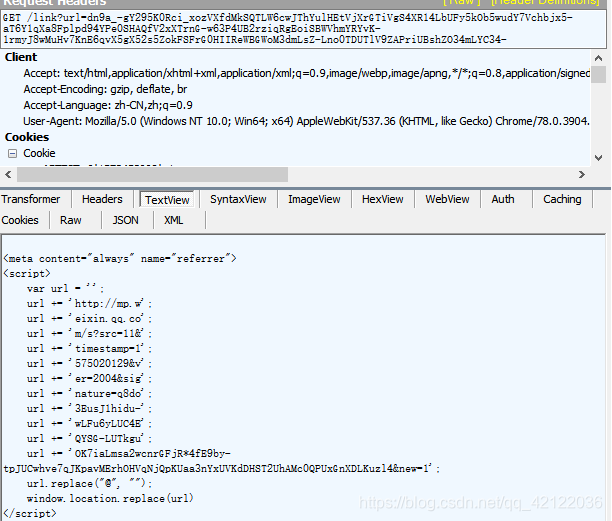The width and height of the screenshot is (612, 521).
Task: Switch to the HexView tab
Action: (382, 199)
